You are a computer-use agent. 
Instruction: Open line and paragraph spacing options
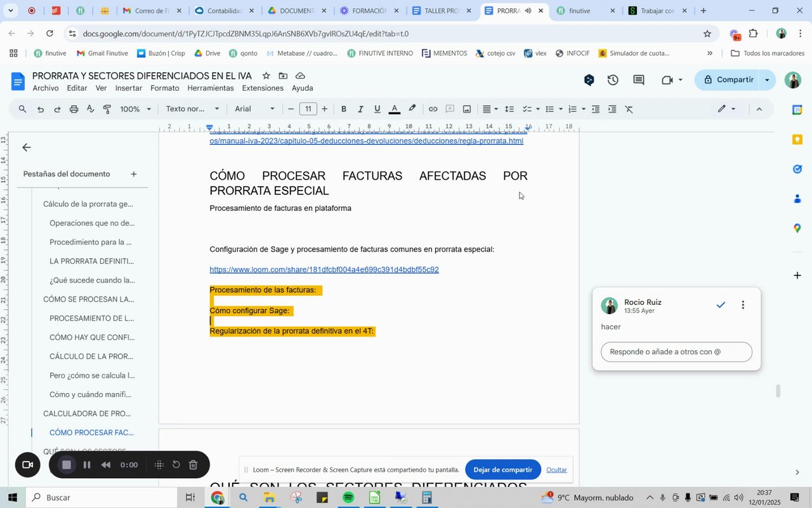click(509, 109)
